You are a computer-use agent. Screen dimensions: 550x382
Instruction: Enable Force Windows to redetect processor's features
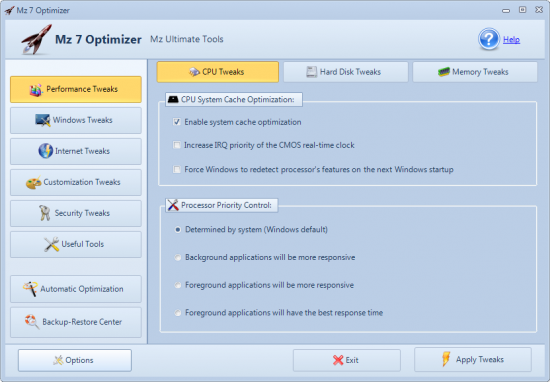[x=177, y=169]
